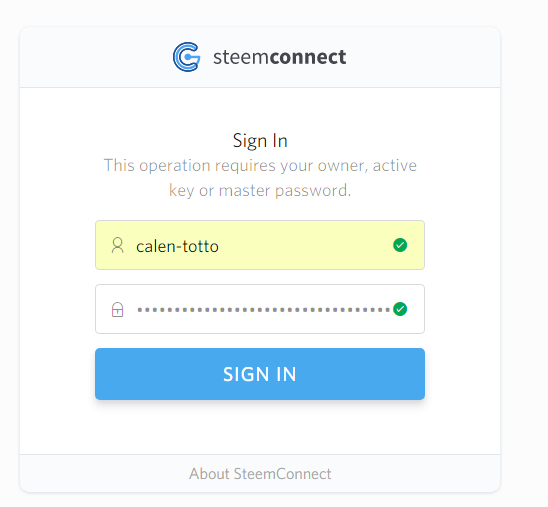The height and width of the screenshot is (507, 548).
Task: Click the user silhouette icon in username field
Action: [x=117, y=245]
